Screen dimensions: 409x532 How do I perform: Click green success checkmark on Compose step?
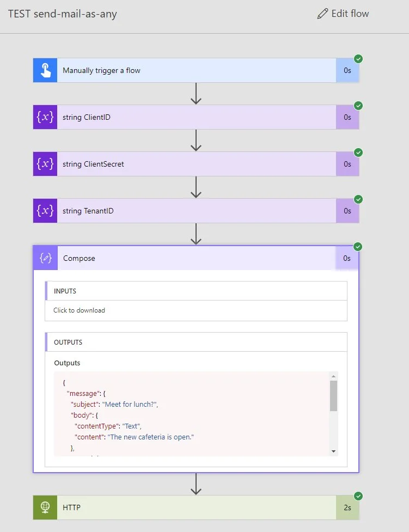[x=358, y=247]
